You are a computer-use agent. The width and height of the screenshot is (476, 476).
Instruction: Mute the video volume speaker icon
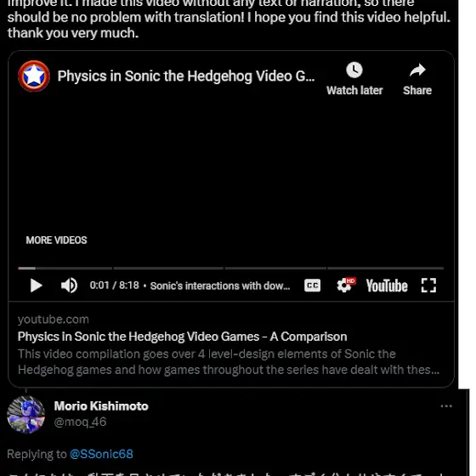[69, 286]
